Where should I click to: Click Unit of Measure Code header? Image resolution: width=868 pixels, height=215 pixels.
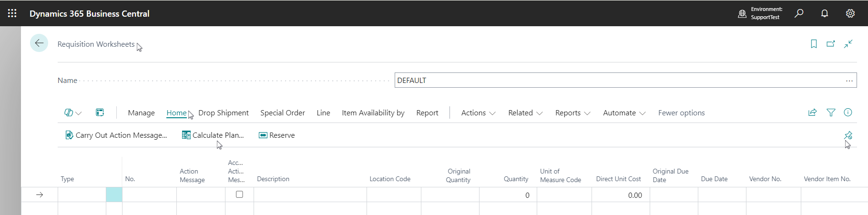561,175
